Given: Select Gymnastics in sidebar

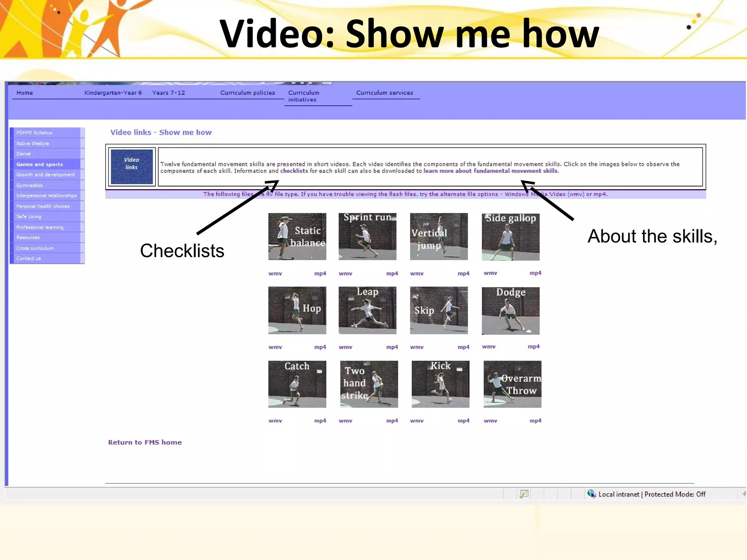Looking at the screenshot, I should coord(47,185).
